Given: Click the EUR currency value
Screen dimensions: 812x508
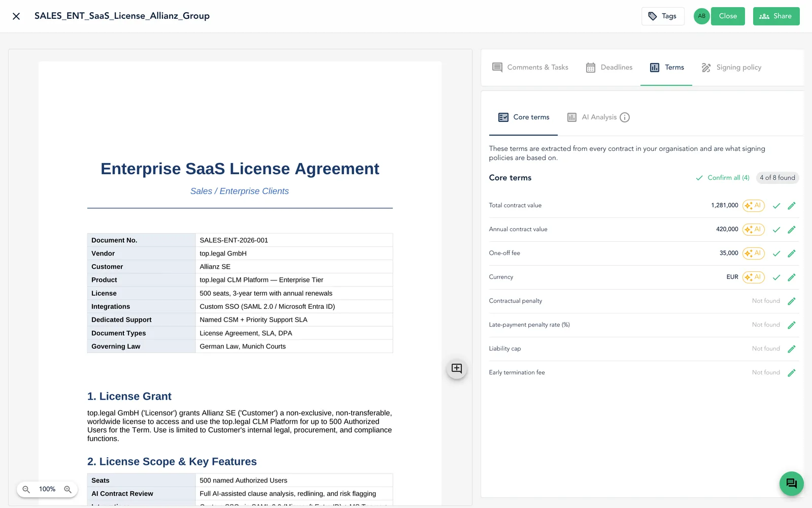Looking at the screenshot, I should (x=732, y=277).
